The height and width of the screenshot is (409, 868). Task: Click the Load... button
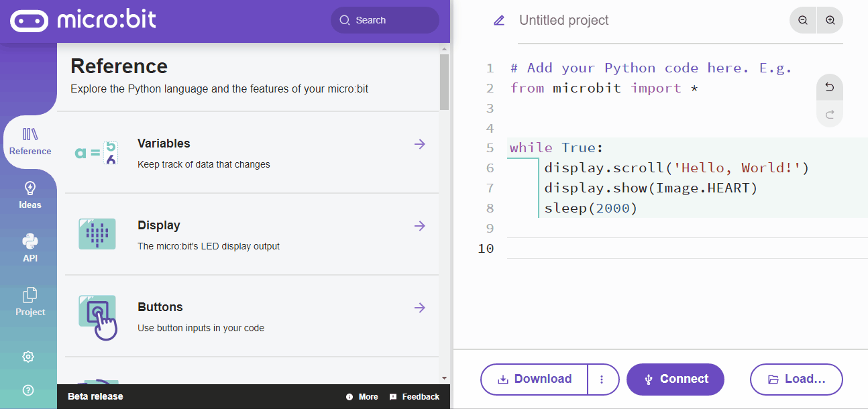(796, 379)
